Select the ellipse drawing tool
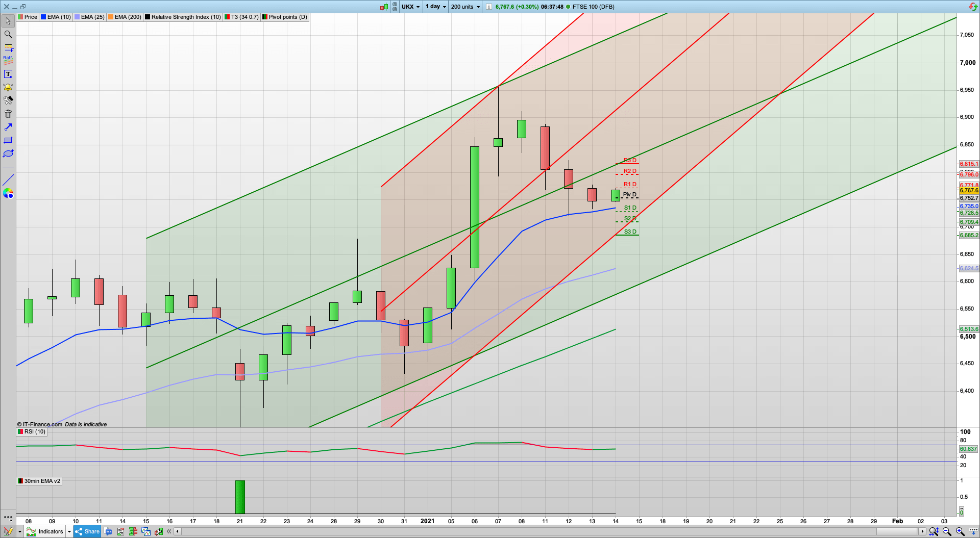Image resolution: width=980 pixels, height=538 pixels. point(8,153)
